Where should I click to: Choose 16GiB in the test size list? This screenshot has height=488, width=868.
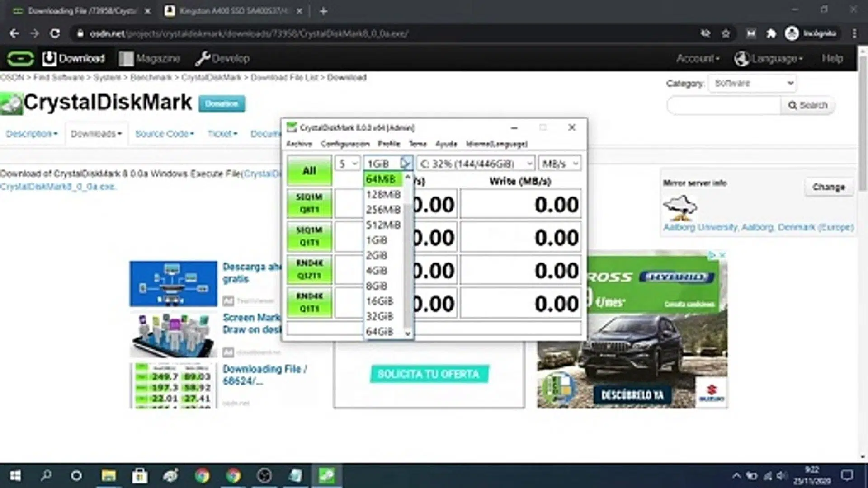coord(380,301)
